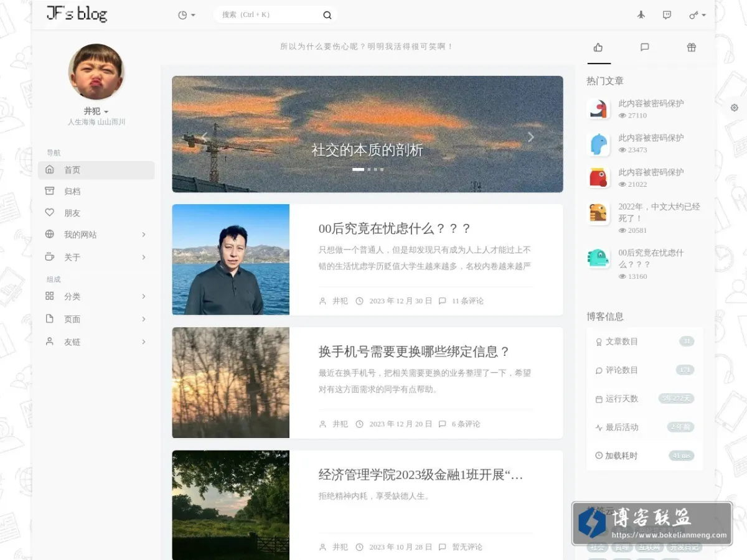Screen dimensions: 747x560
Task: Click the magnifier search icon
Action: coord(327,15)
